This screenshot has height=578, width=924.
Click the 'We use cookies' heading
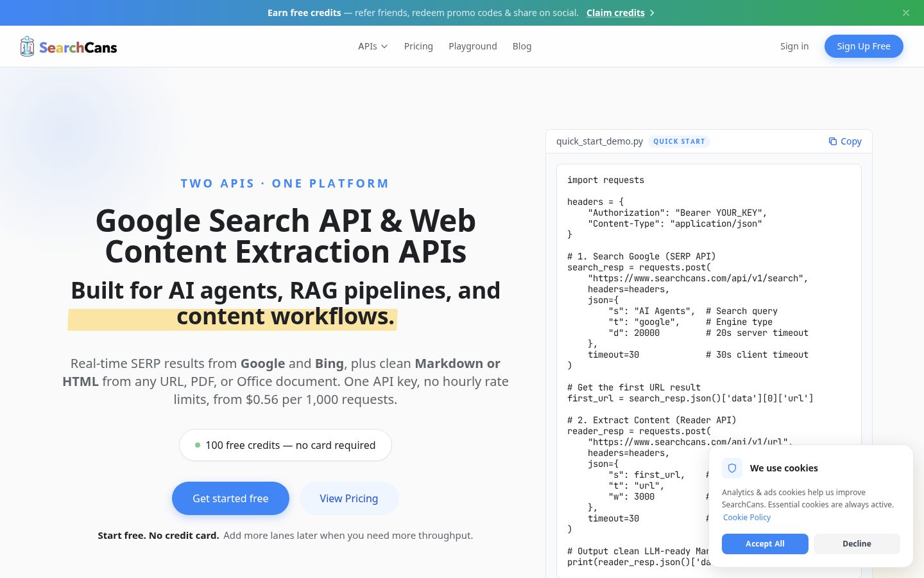(784, 468)
